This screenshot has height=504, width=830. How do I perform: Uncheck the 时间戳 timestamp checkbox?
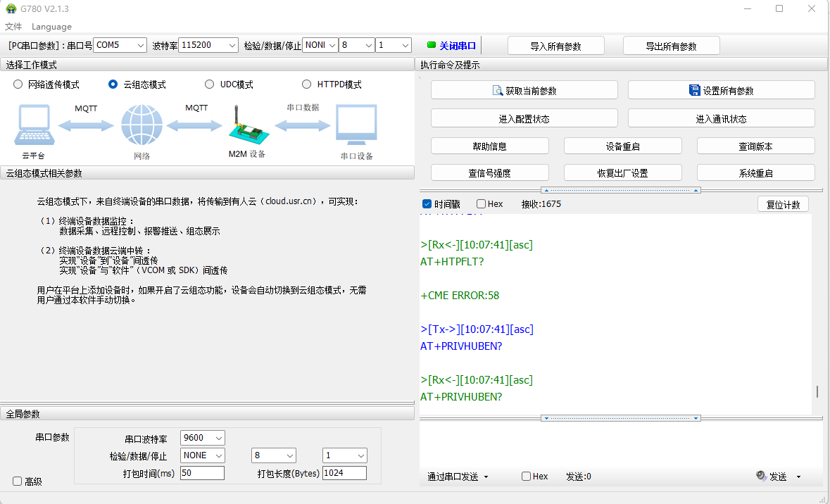pos(427,204)
